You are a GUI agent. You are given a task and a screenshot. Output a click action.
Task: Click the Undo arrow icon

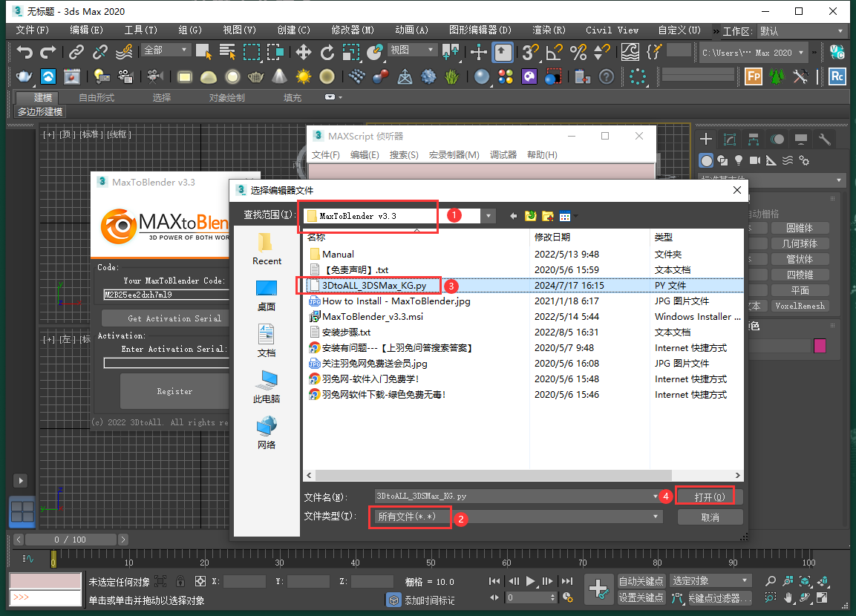pos(24,53)
